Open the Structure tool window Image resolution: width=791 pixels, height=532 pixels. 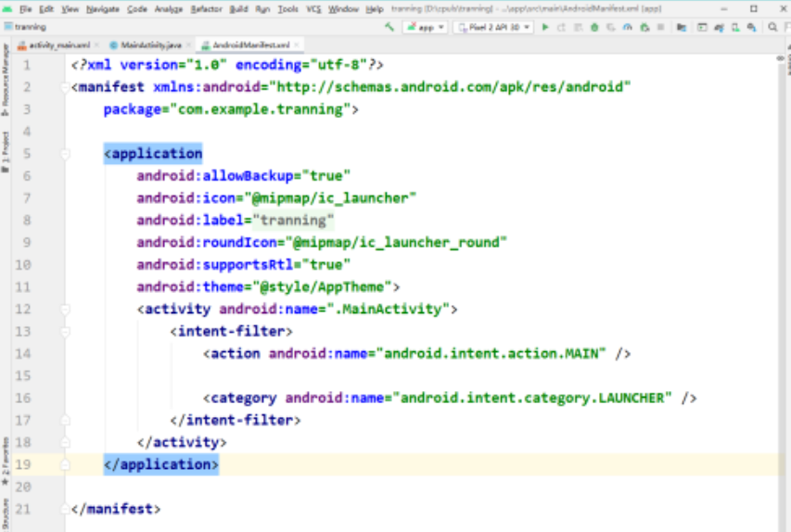[6, 514]
